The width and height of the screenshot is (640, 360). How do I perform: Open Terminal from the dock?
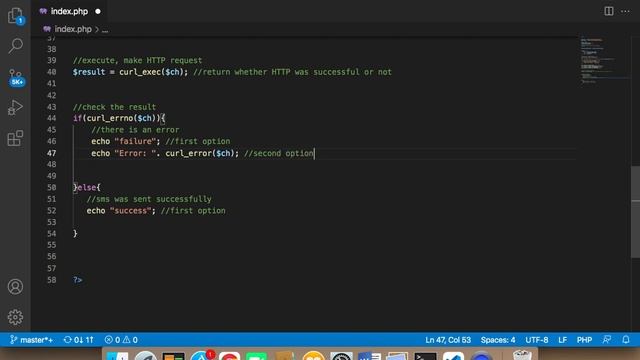425,356
